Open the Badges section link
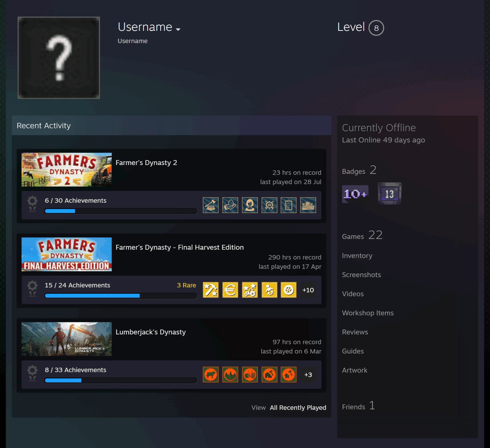The image size is (490, 448). (x=359, y=170)
